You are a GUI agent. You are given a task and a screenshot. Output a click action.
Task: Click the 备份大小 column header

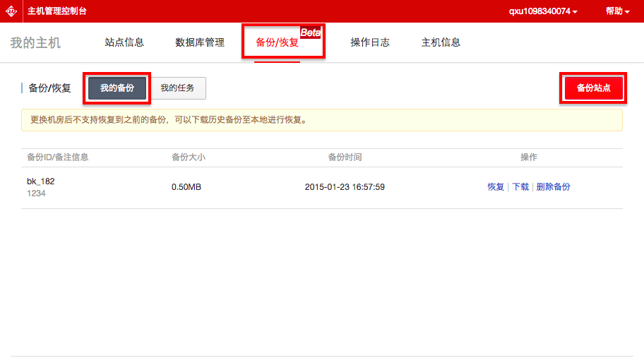click(x=189, y=157)
